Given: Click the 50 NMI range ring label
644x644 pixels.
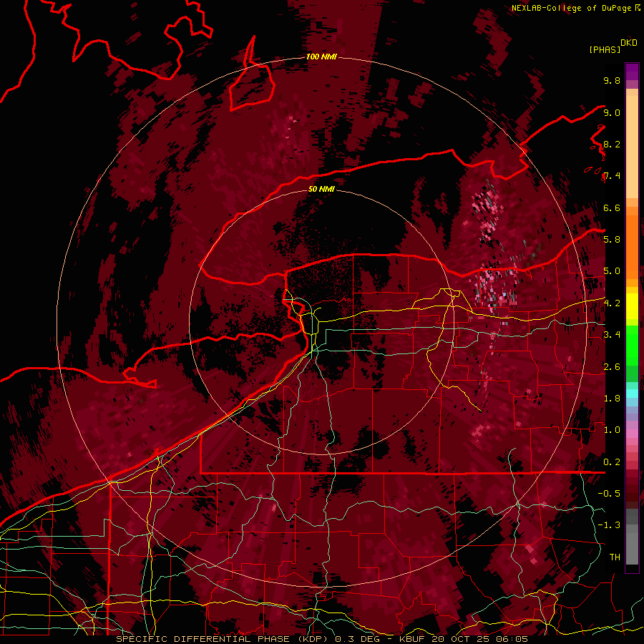Looking at the screenshot, I should [321, 189].
